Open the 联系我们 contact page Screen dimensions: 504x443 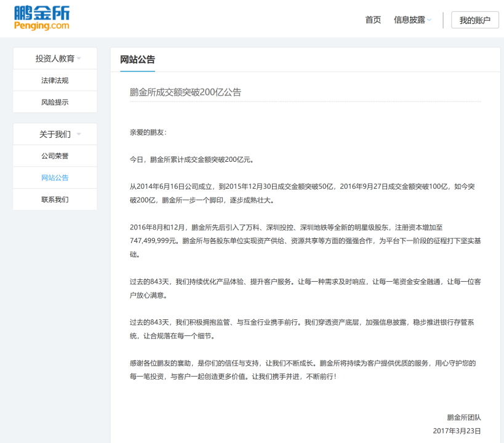pyautogui.click(x=55, y=199)
